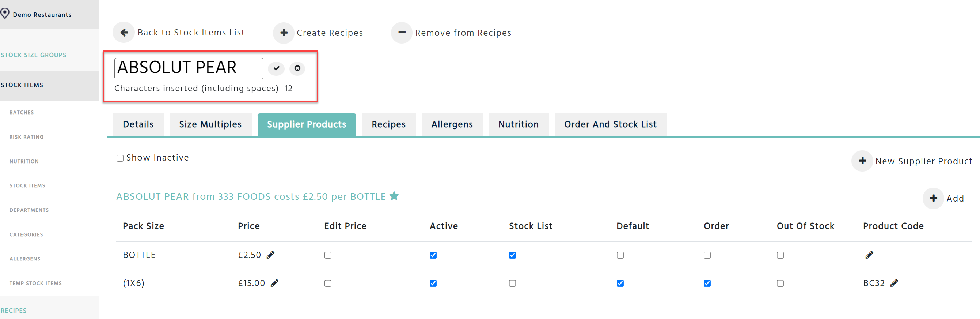Image resolution: width=980 pixels, height=319 pixels.
Task: Check Stock List for (1X6) row
Action: [x=512, y=283]
